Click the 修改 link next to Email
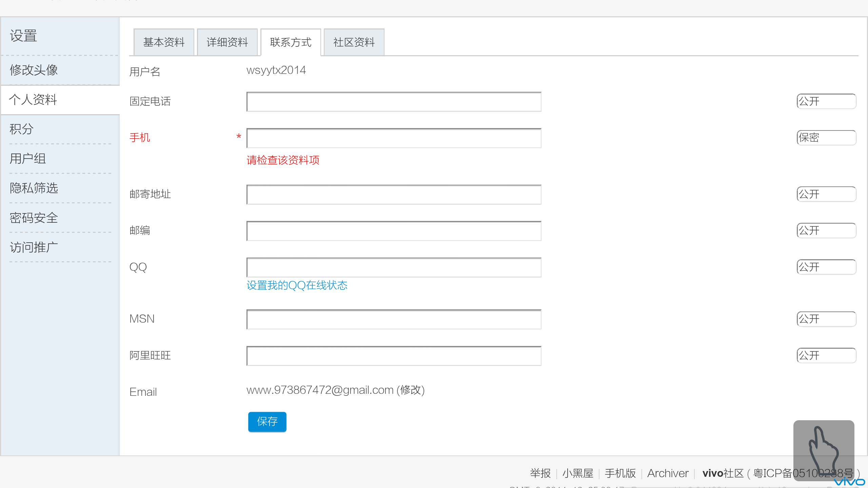868x488 pixels. (411, 390)
